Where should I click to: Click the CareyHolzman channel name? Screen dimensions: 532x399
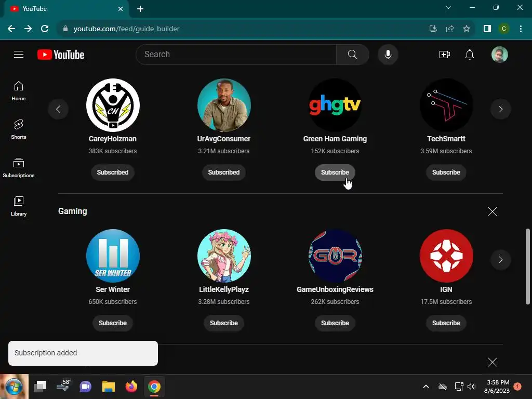pos(113,139)
